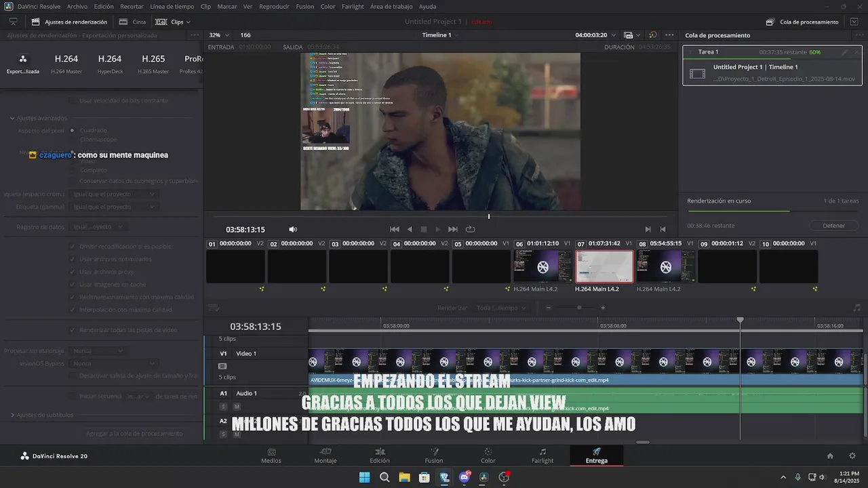Toggle the Cinta panel button
This screenshot has width=868, height=488.
132,22
